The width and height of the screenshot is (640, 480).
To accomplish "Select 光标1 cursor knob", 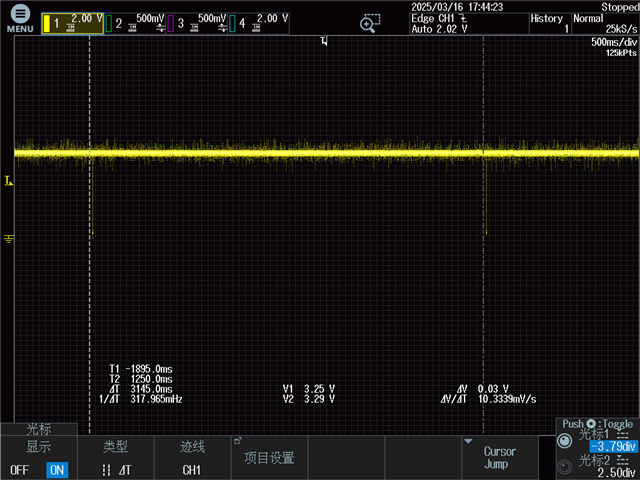I will click(x=564, y=441).
